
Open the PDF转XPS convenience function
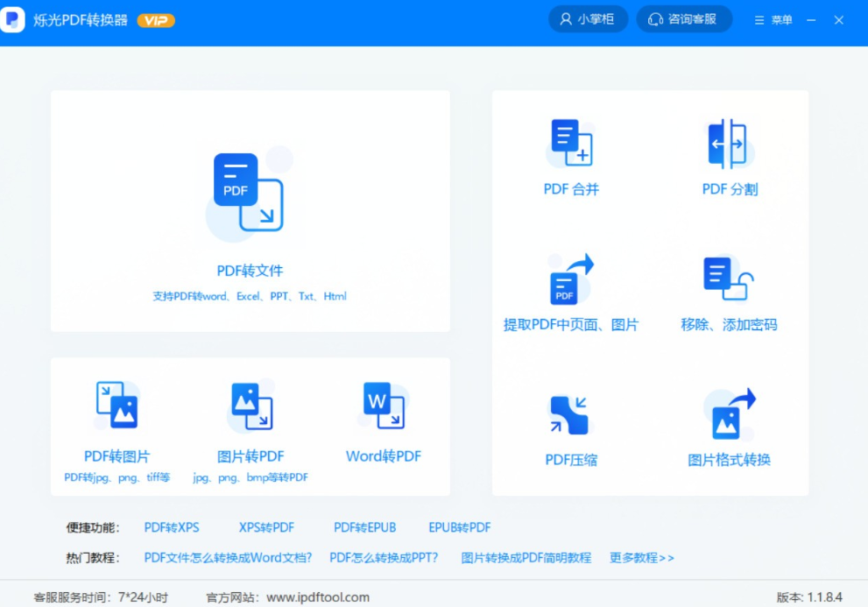172,527
